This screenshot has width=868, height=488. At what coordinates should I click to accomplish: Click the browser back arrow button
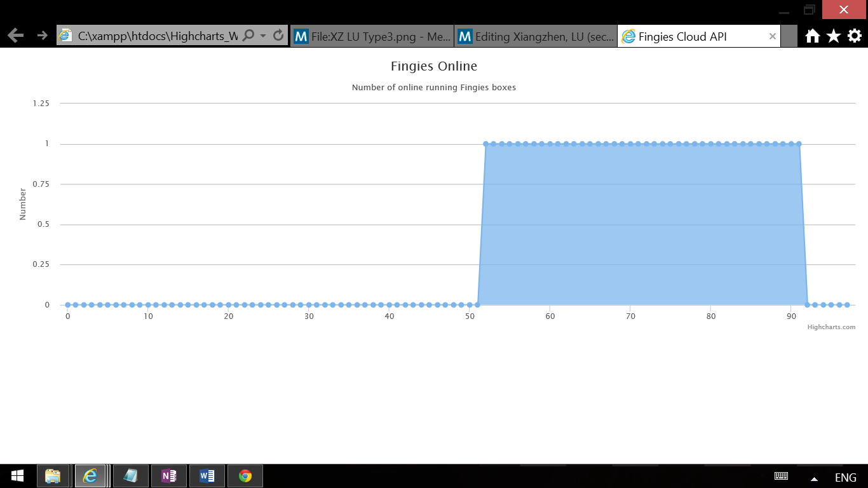(16, 36)
